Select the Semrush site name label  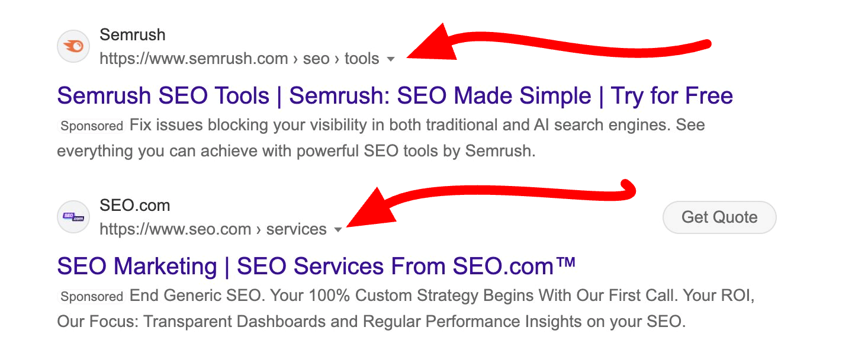point(133,35)
